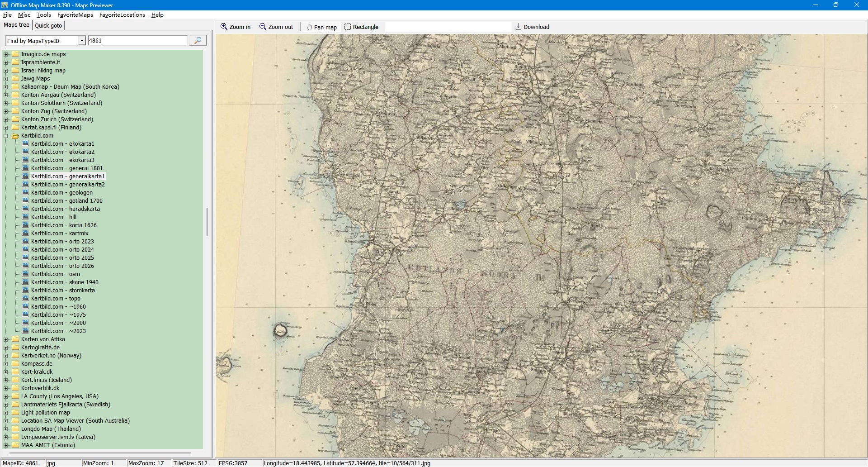Select map icon for Kartbild.com osm
Screen dimensions: 868x467
25,274
